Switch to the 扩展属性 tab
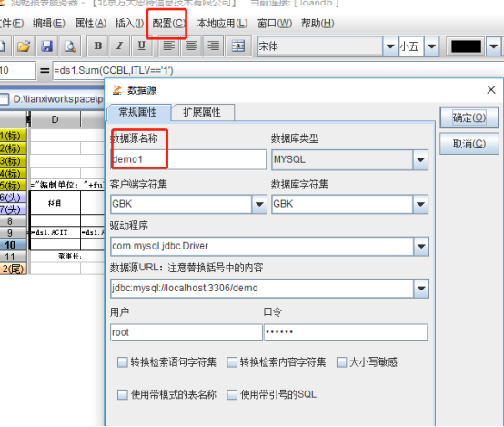 tap(202, 112)
